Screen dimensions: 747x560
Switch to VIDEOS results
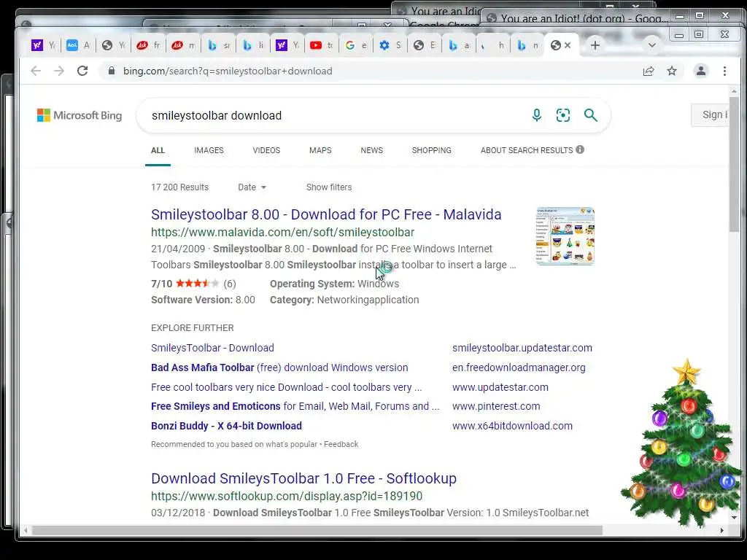click(266, 150)
